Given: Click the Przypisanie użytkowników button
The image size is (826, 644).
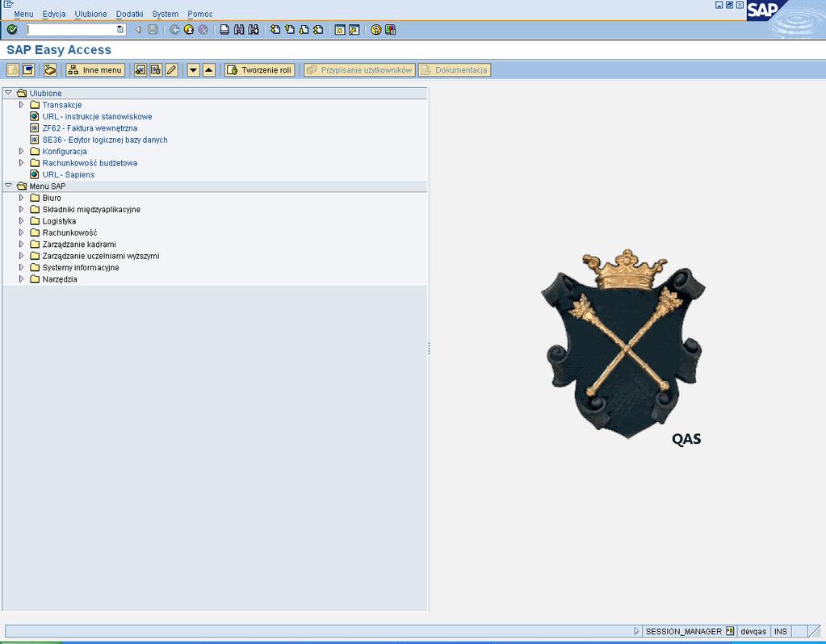Looking at the screenshot, I should click(x=360, y=70).
